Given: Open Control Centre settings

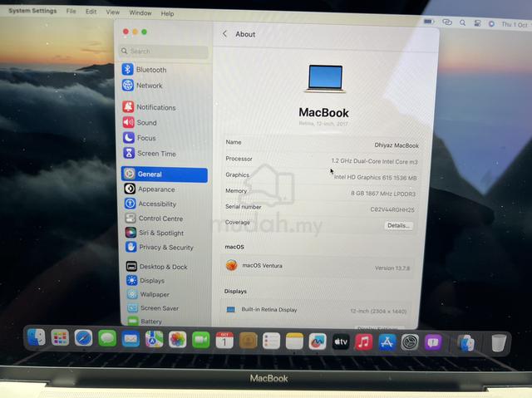Looking at the screenshot, I should click(154, 219).
